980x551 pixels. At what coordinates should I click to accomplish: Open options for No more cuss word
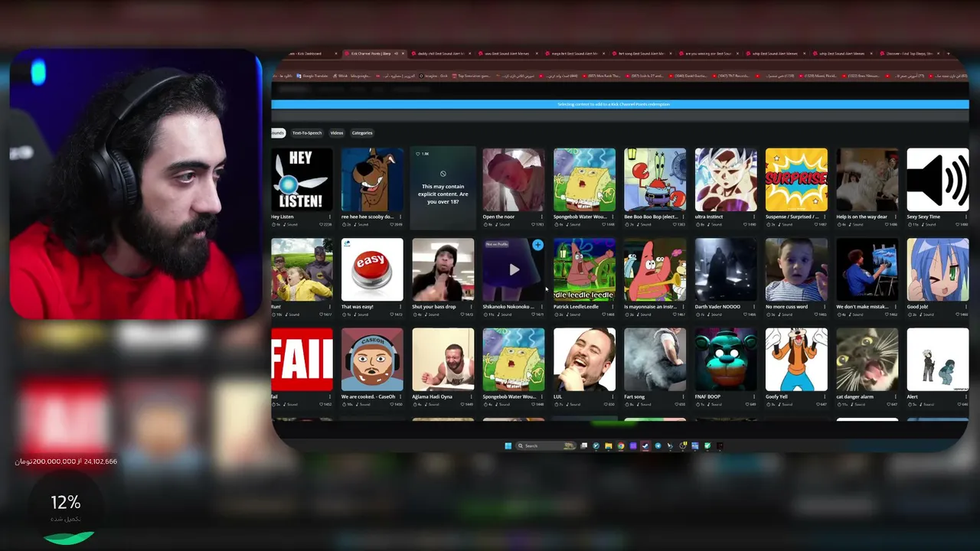(x=825, y=307)
